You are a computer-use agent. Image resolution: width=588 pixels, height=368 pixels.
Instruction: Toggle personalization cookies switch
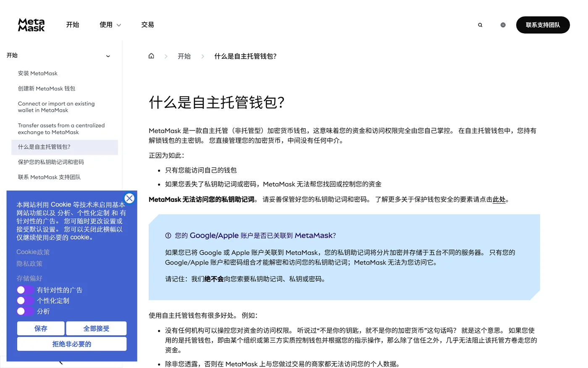[x=25, y=300]
